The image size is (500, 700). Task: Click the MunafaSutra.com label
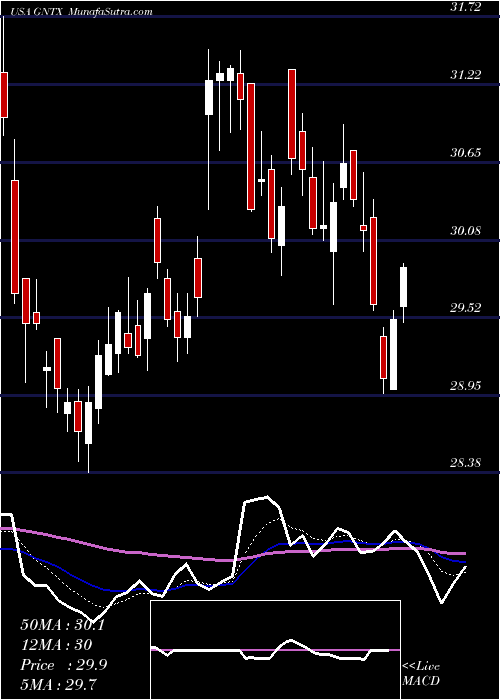click(x=111, y=12)
